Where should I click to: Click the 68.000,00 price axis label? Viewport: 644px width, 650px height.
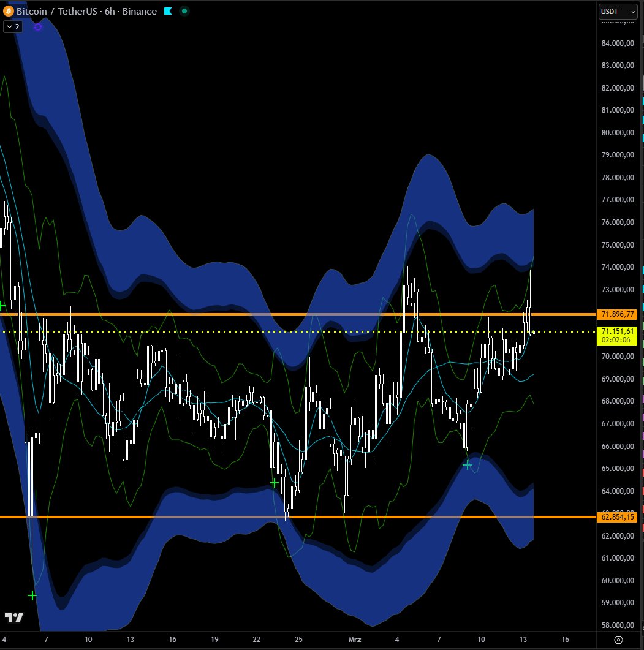tap(618, 401)
